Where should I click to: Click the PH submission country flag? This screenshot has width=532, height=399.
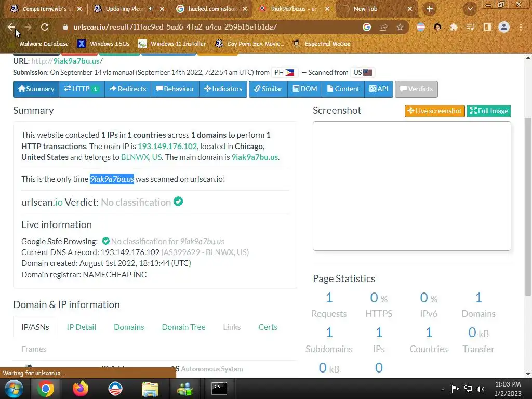(285, 72)
